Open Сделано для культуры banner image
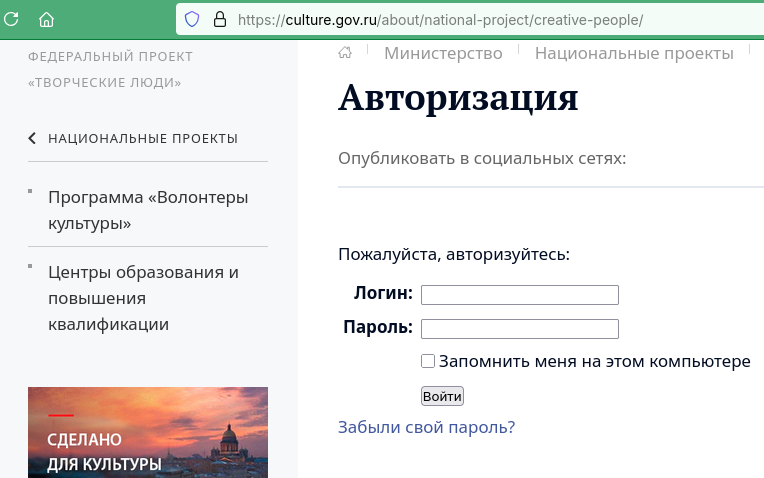This screenshot has height=478, width=764. [148, 433]
